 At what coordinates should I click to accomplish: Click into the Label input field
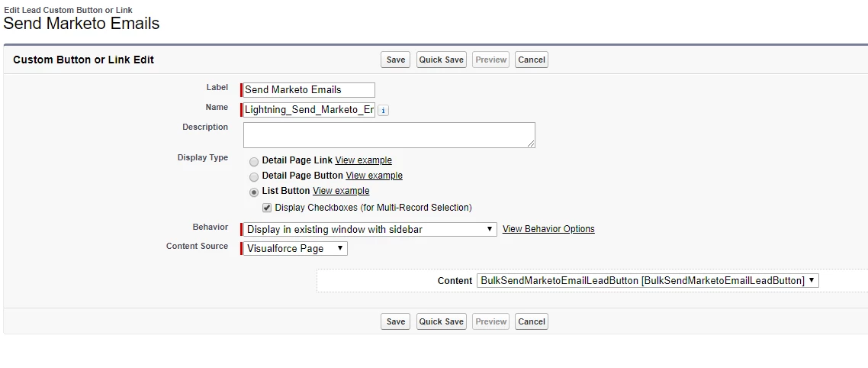pyautogui.click(x=309, y=90)
